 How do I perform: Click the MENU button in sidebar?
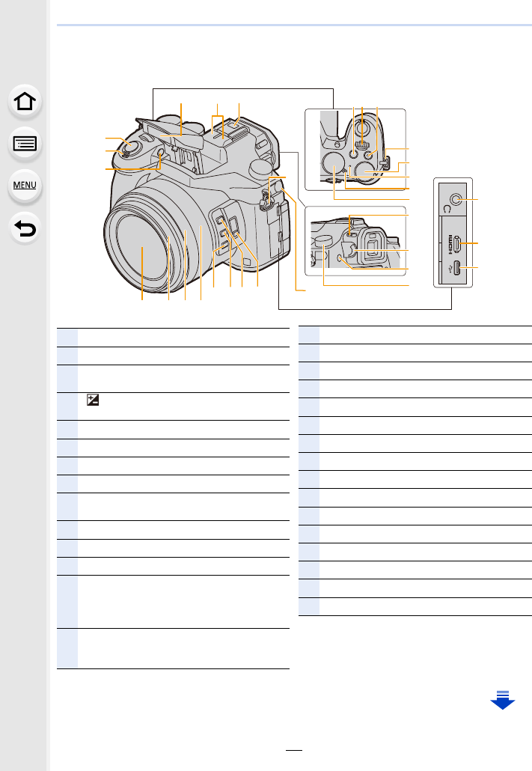click(x=25, y=186)
